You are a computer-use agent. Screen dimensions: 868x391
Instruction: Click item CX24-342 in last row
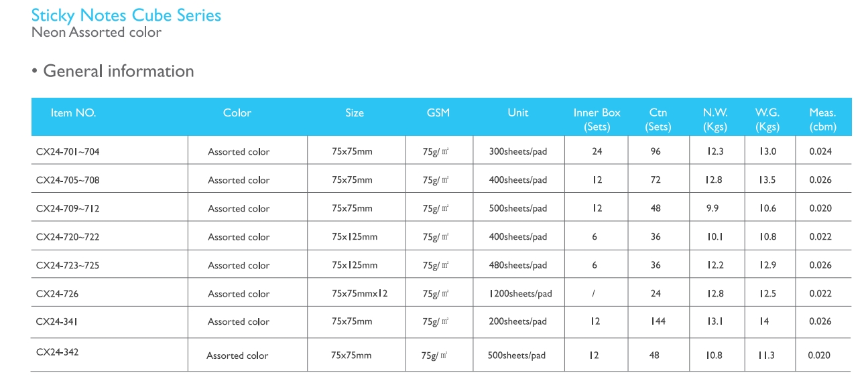point(57,351)
